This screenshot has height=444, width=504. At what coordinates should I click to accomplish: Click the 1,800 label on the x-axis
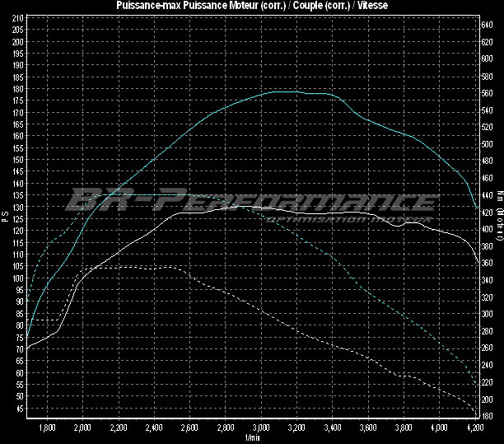[x=47, y=428]
